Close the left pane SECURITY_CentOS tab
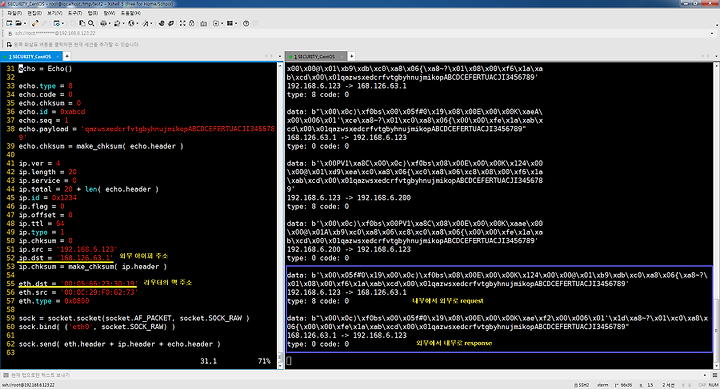 click(x=57, y=56)
